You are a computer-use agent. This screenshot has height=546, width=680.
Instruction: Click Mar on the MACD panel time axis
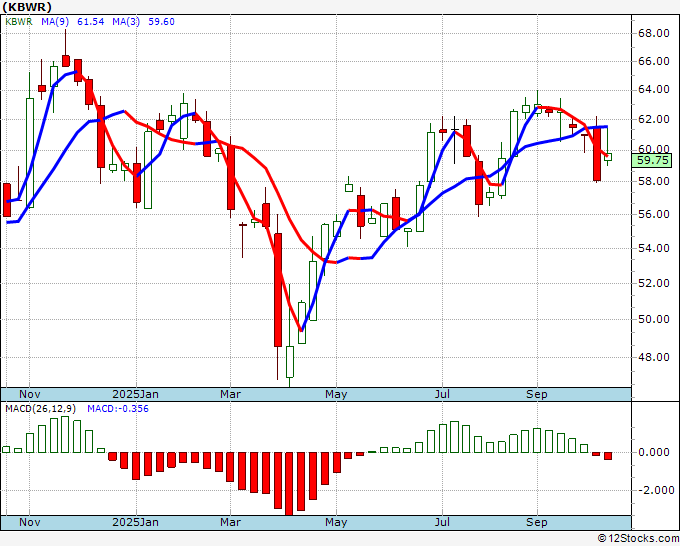tap(230, 522)
